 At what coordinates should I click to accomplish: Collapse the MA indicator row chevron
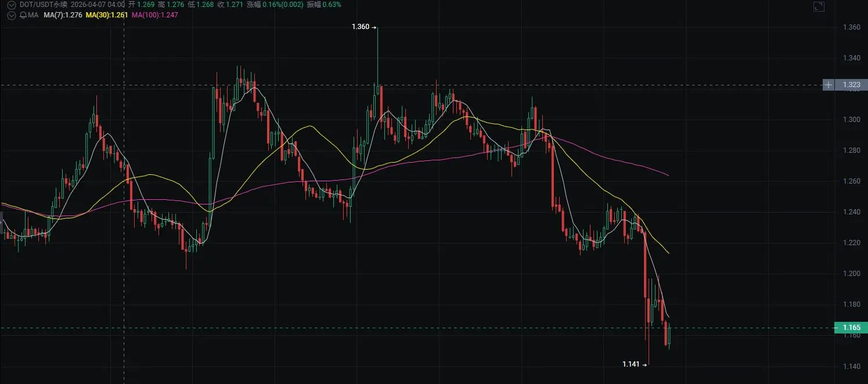point(11,15)
